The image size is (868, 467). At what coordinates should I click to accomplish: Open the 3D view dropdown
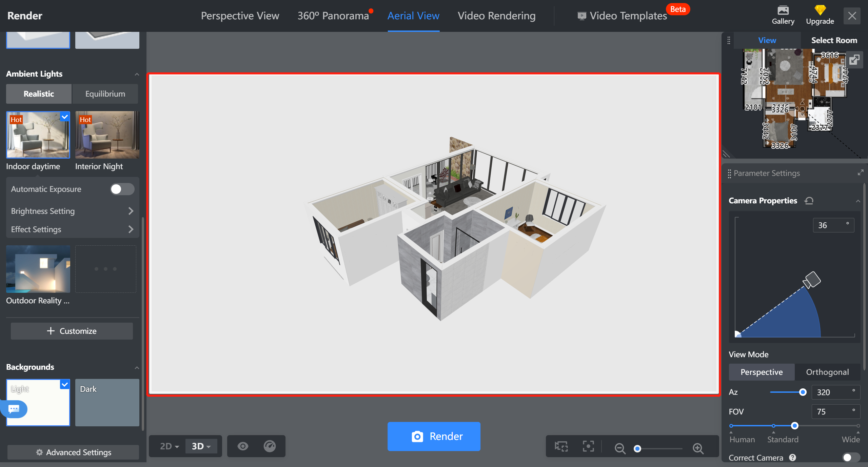[202, 446]
